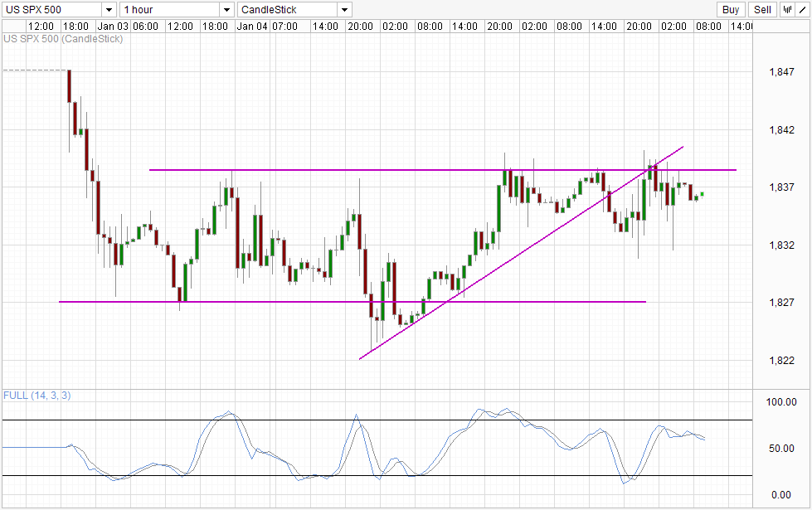This screenshot has width=812, height=510.
Task: Open the US SPX 500 instrument dropdown arrow
Action: coord(109,10)
